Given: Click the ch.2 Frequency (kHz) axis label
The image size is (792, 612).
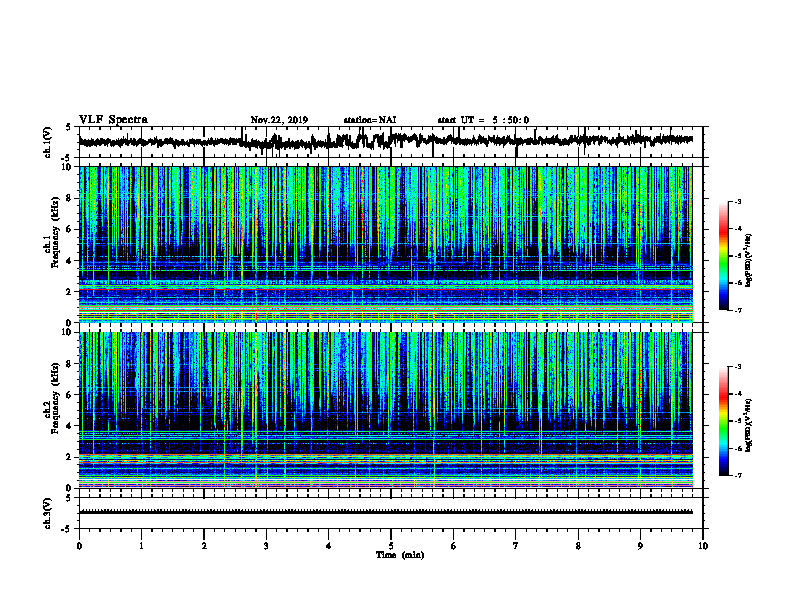Looking at the screenshot, I should click(52, 398).
